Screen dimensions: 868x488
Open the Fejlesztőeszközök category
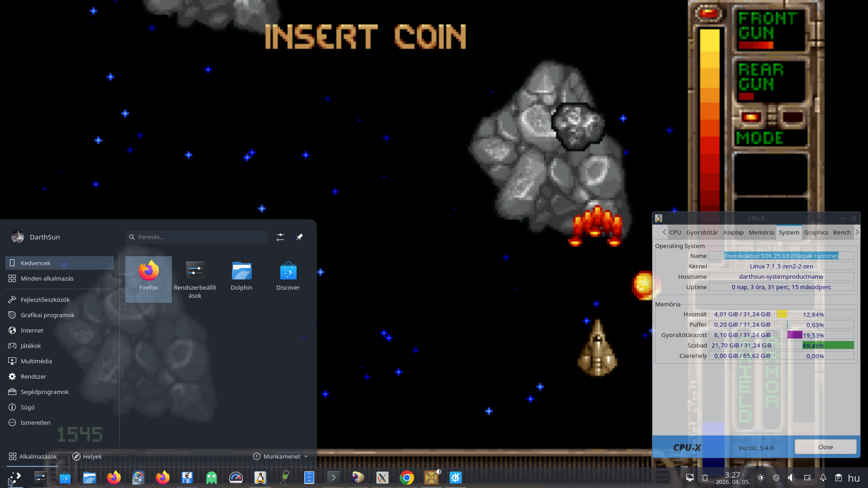click(60, 300)
